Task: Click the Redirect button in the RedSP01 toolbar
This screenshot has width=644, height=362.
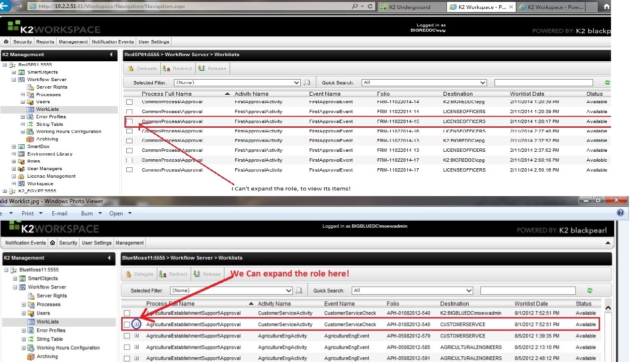Action: click(x=177, y=68)
